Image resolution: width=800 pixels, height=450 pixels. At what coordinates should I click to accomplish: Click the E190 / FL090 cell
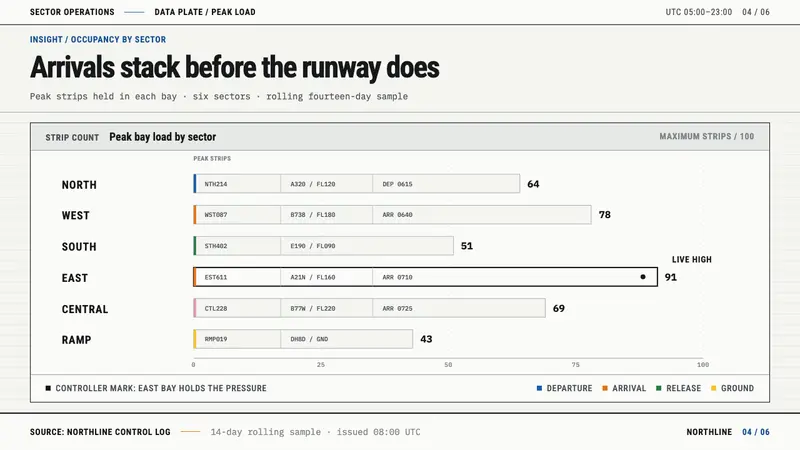pos(367,246)
